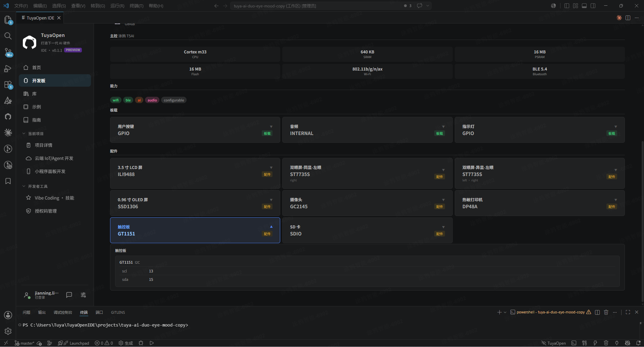
Task: Open the Accounts icon in activity bar
Action: coord(8,315)
